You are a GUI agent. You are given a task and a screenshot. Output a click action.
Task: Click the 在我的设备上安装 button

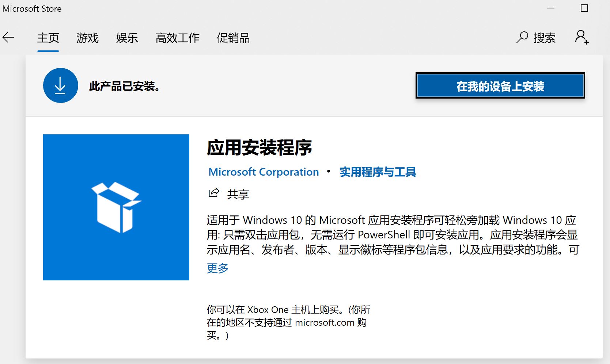pyautogui.click(x=500, y=85)
